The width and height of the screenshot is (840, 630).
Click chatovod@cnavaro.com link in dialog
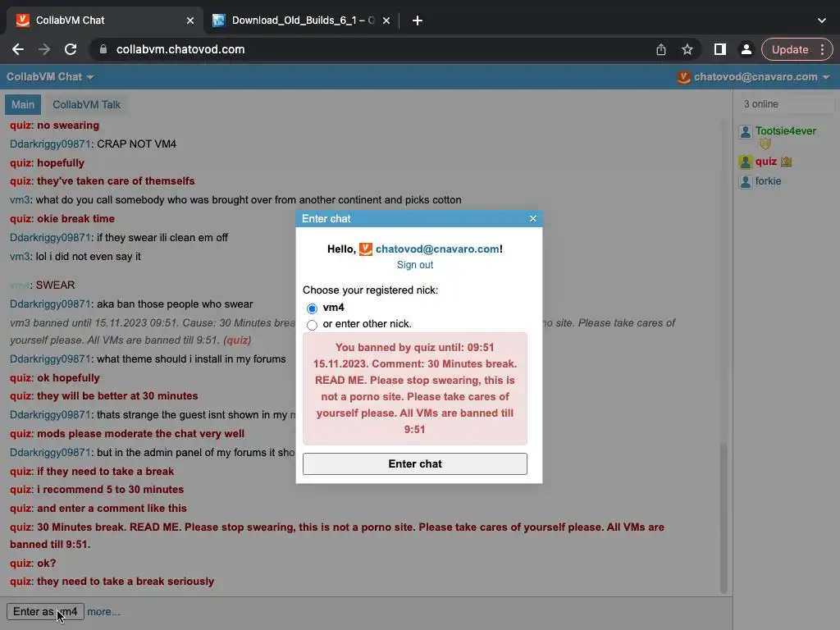(437, 249)
